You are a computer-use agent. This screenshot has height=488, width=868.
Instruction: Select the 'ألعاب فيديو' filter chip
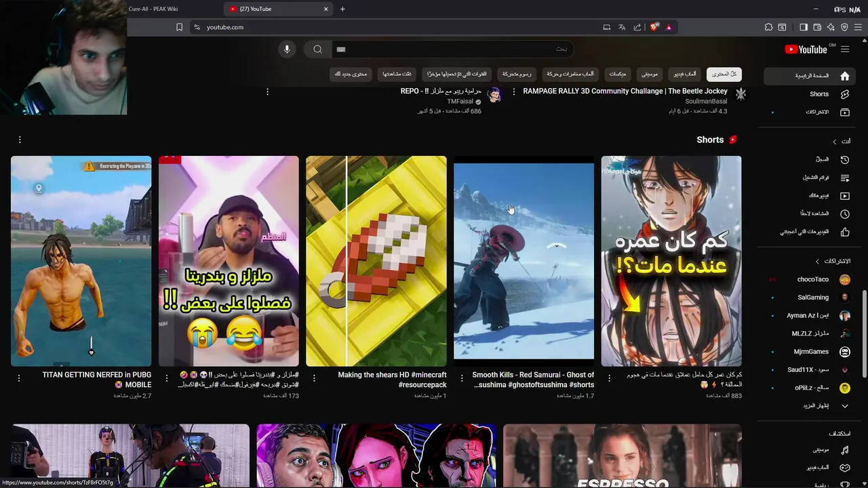686,74
